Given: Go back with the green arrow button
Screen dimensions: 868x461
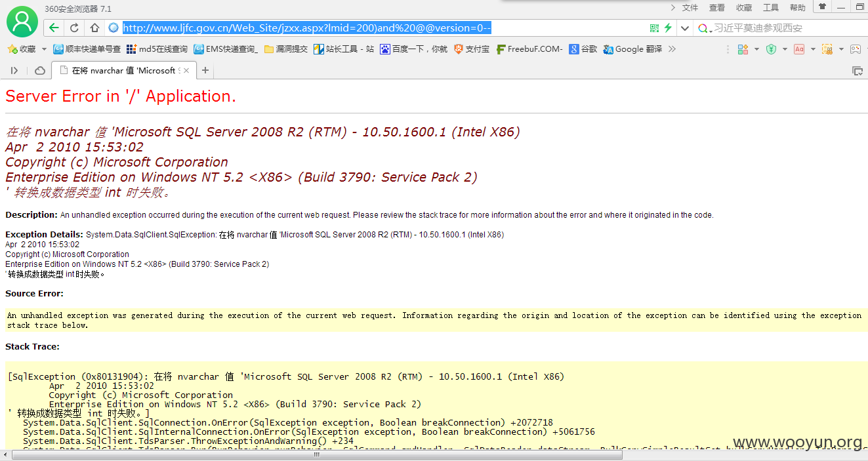Looking at the screenshot, I should tap(54, 28).
